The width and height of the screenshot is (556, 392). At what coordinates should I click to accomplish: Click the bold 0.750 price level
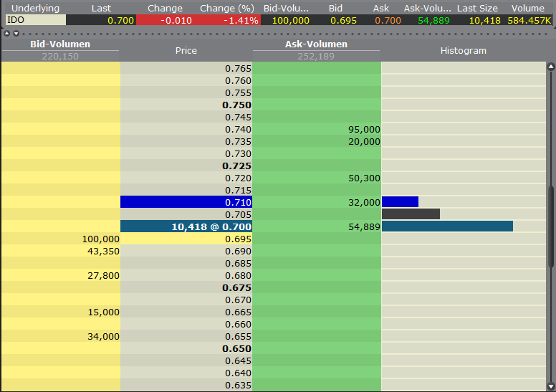coord(237,105)
